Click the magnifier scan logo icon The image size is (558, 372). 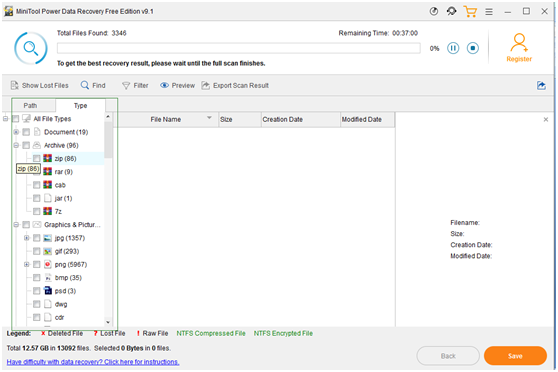coord(31,48)
